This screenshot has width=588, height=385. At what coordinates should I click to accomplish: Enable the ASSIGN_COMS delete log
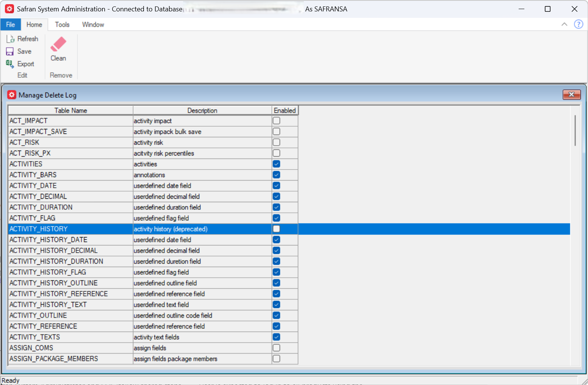[276, 347]
